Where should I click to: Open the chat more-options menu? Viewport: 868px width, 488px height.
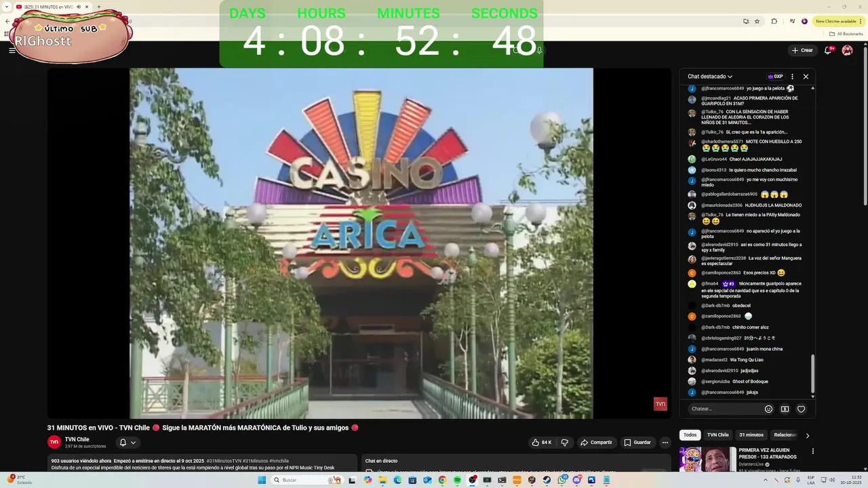click(x=792, y=77)
